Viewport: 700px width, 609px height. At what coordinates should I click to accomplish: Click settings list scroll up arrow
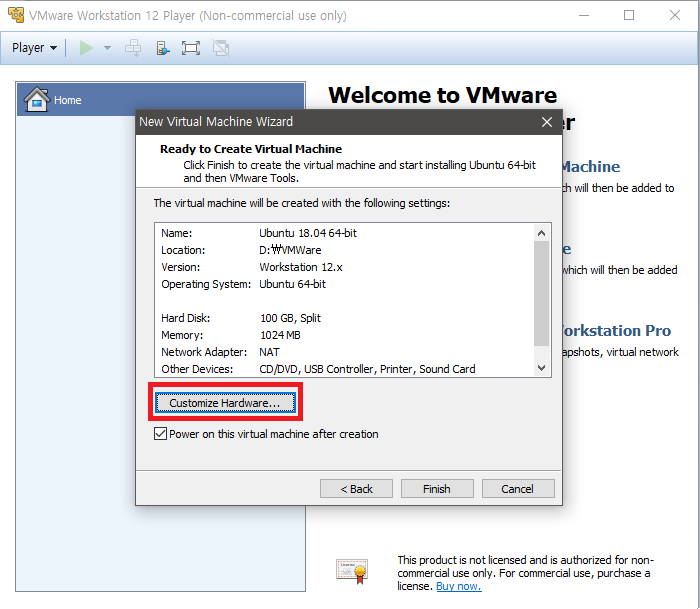point(542,233)
